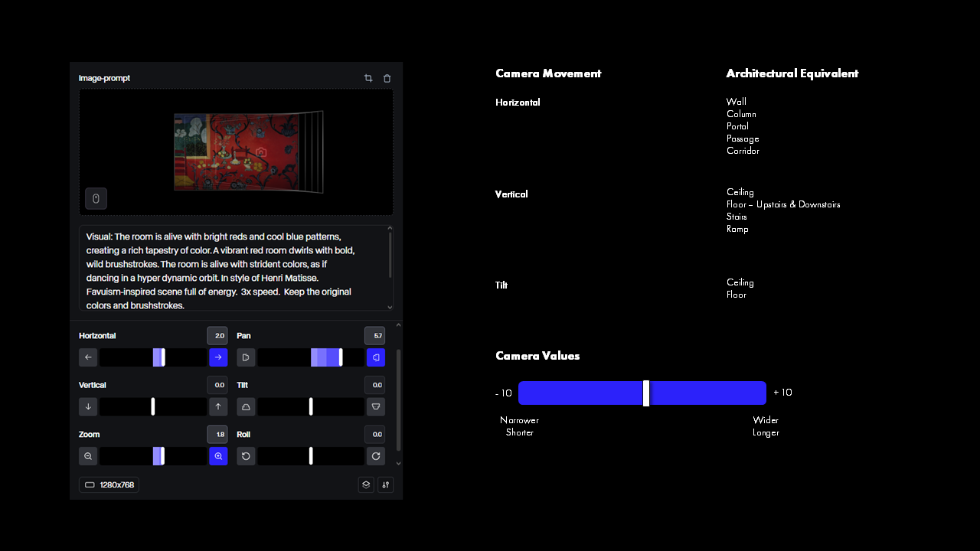Open the settings sliders icon button
980x551 pixels.
click(385, 484)
